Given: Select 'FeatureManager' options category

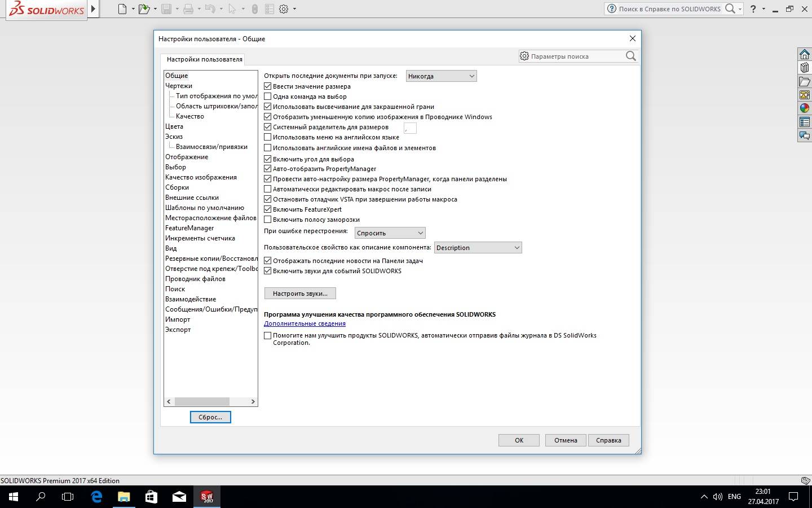Looking at the screenshot, I should tap(189, 228).
